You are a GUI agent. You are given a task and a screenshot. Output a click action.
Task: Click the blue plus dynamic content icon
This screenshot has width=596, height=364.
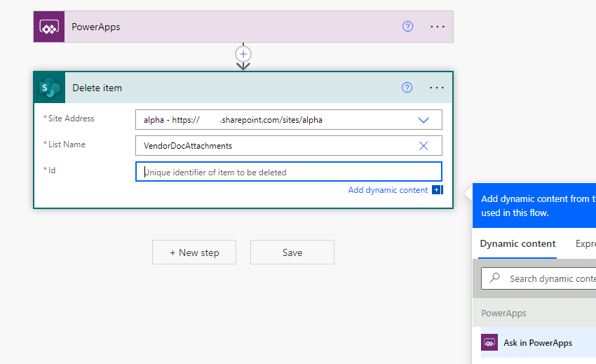tap(437, 190)
